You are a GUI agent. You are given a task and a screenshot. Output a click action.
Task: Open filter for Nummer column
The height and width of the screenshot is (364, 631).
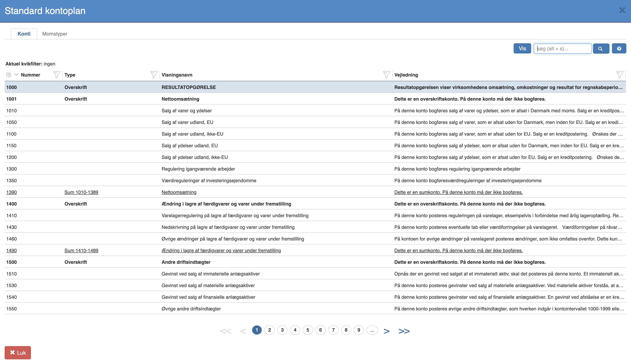pyautogui.click(x=57, y=75)
